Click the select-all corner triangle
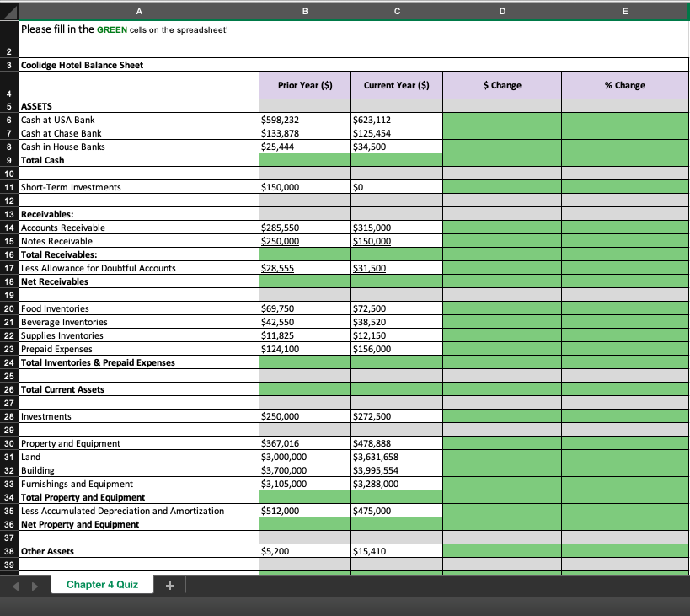The width and height of the screenshot is (690, 616). 9,12
